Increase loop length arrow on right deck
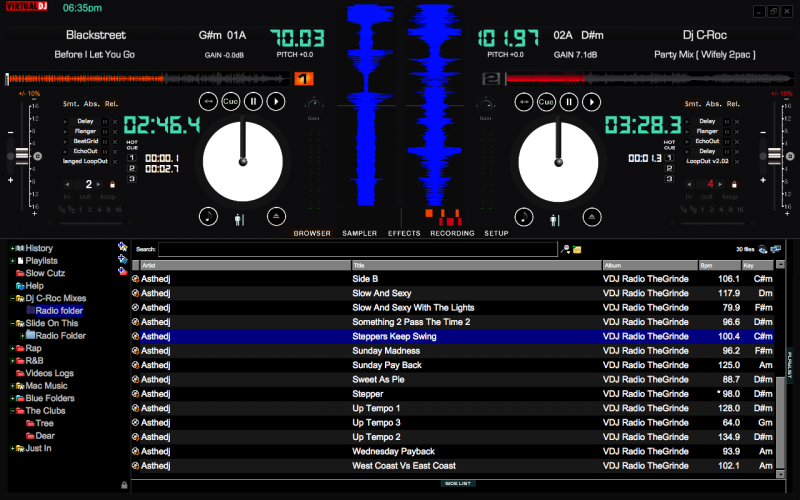The height and width of the screenshot is (500, 800). coord(720,184)
